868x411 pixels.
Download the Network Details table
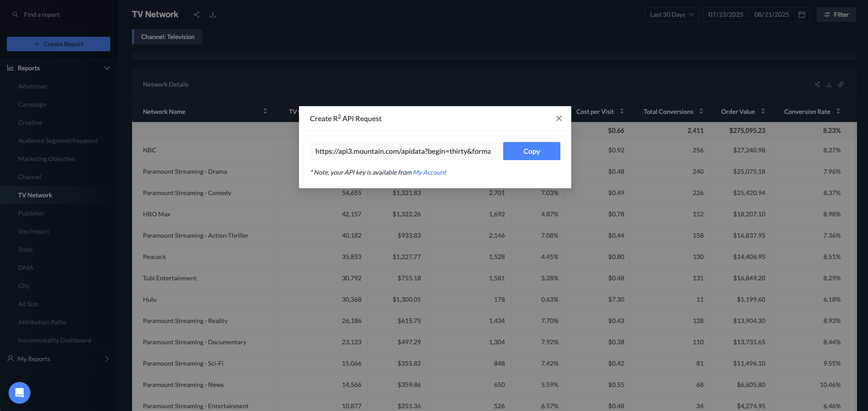(x=829, y=84)
